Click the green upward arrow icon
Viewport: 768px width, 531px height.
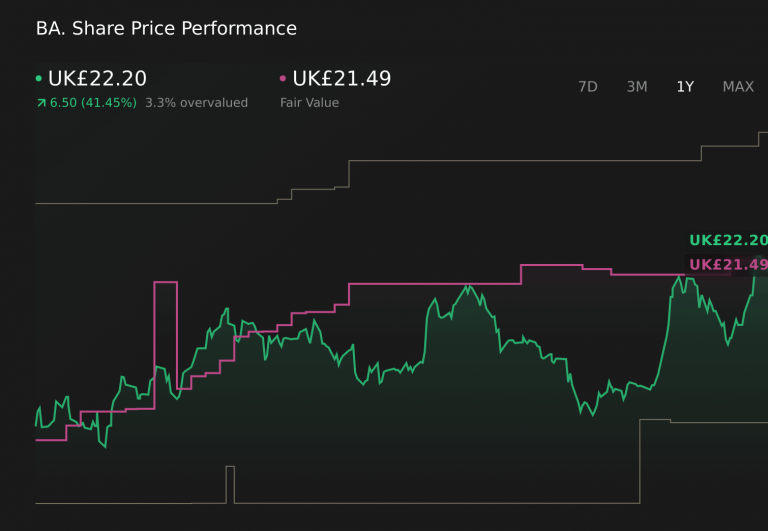(x=40, y=103)
